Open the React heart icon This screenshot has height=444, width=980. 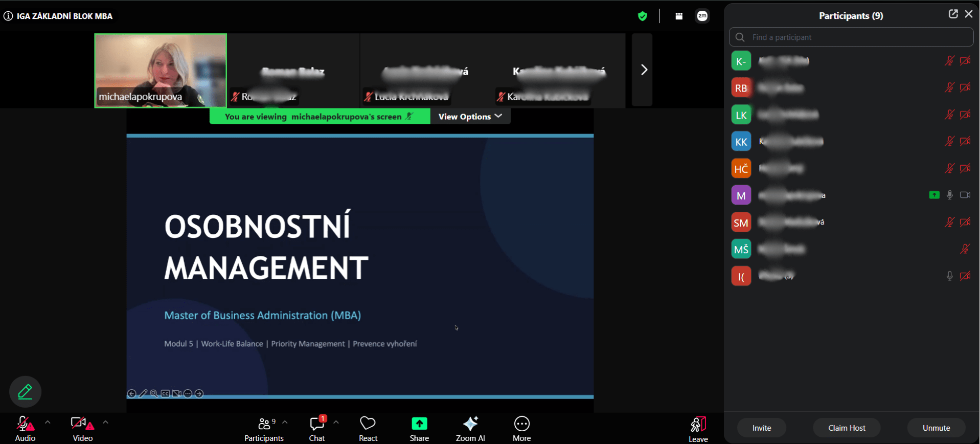368,424
